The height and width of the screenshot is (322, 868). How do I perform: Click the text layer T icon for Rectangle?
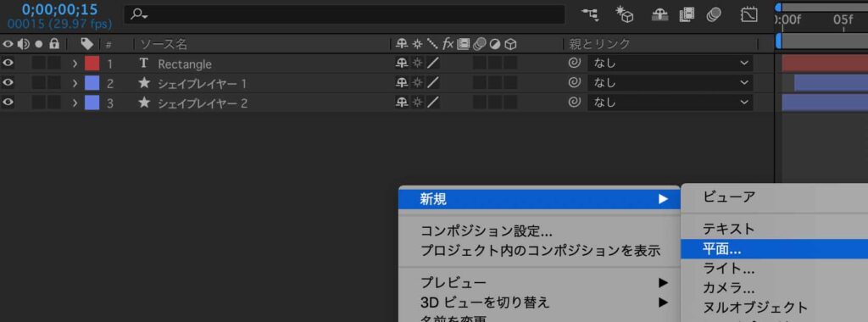click(144, 64)
